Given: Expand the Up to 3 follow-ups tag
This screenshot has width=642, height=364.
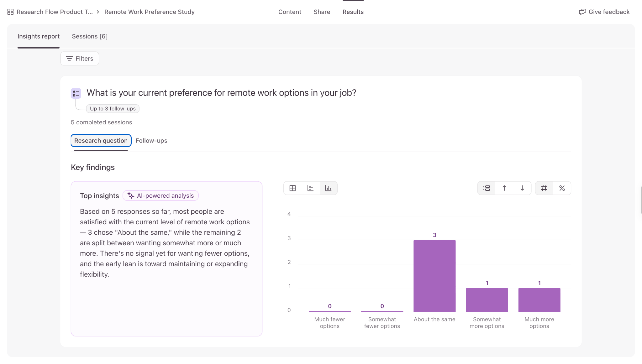Looking at the screenshot, I should pos(113,109).
